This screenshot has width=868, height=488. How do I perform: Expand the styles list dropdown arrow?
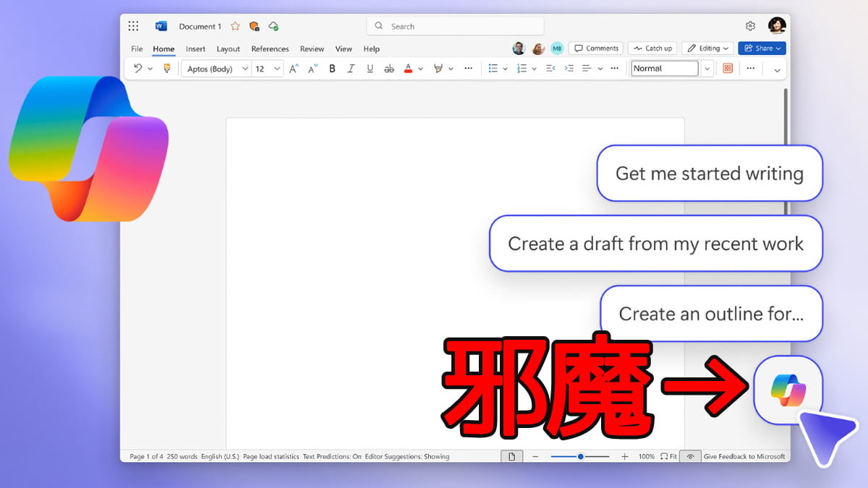click(x=707, y=69)
